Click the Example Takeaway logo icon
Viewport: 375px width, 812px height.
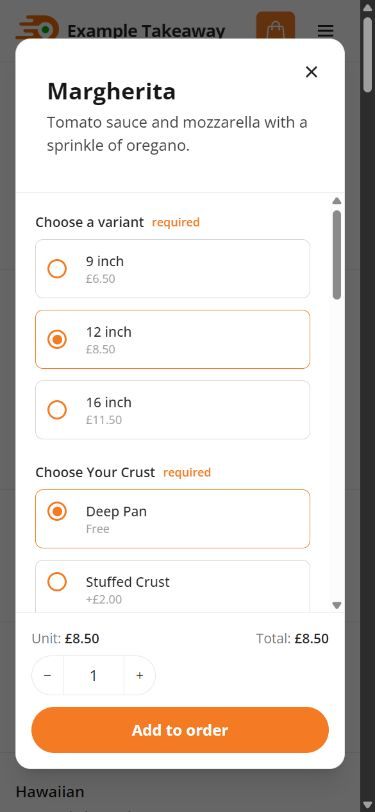[36, 28]
